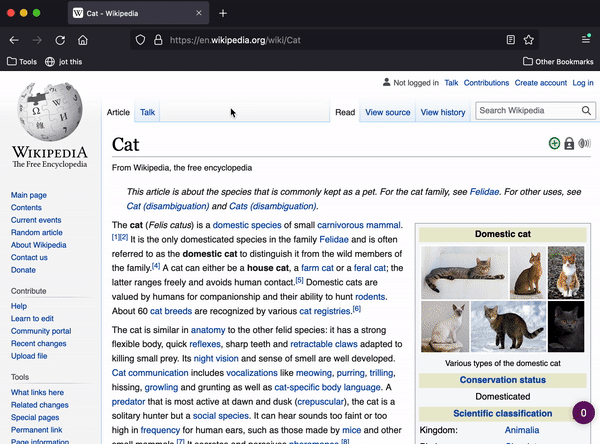Open the View source tab
Image resolution: width=600 pixels, height=444 pixels.
pos(388,112)
